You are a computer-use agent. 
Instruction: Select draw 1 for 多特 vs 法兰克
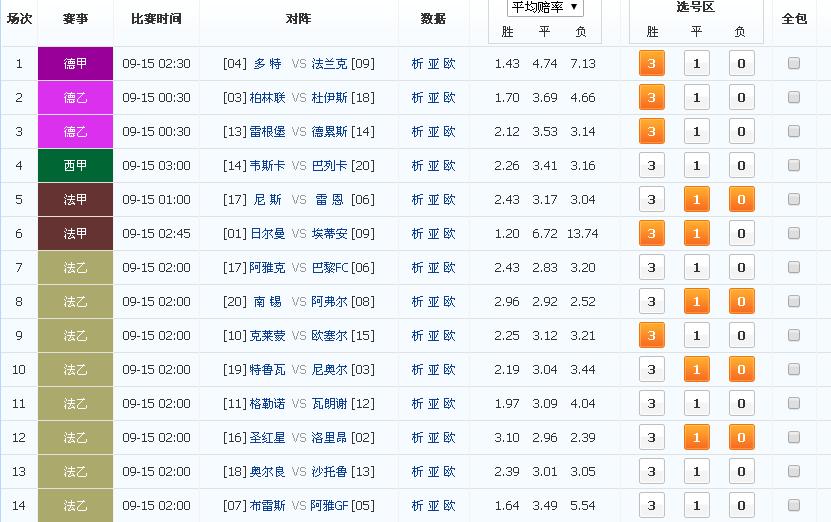696,64
